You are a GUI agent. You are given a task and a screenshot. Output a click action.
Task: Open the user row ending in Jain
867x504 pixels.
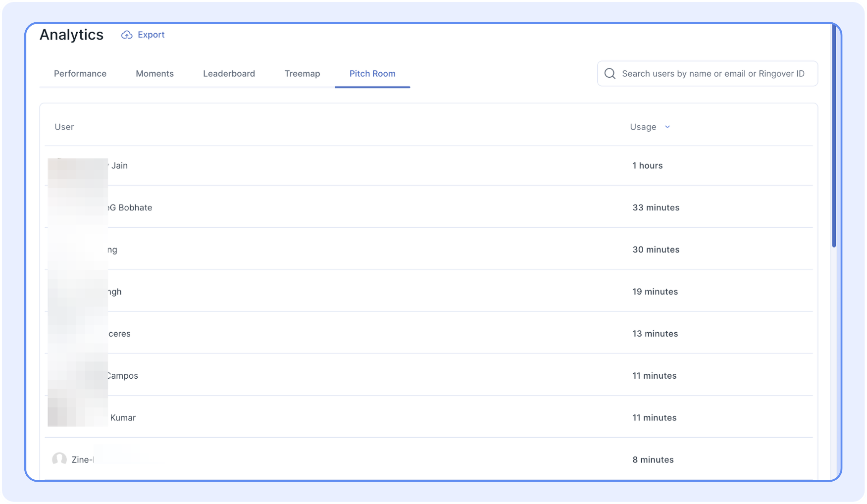[x=119, y=166]
